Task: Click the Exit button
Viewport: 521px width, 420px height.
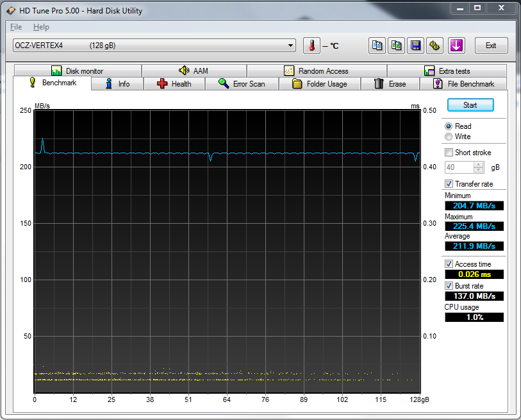Action: tap(491, 46)
